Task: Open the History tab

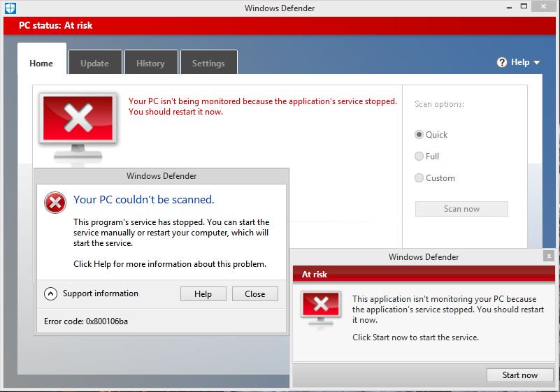Action: point(151,63)
